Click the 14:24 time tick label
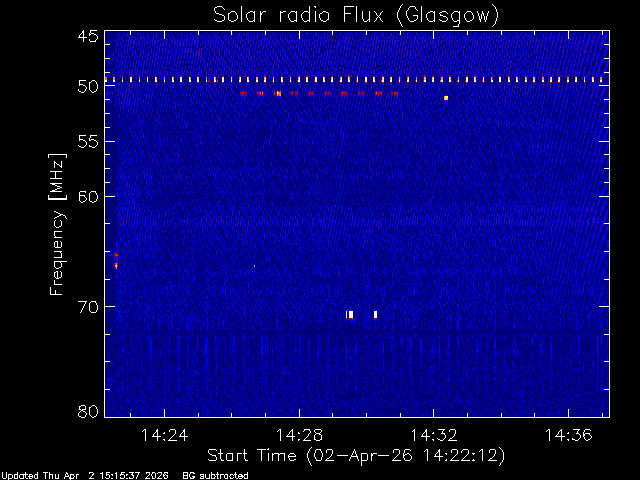640x480 pixels. [x=164, y=435]
